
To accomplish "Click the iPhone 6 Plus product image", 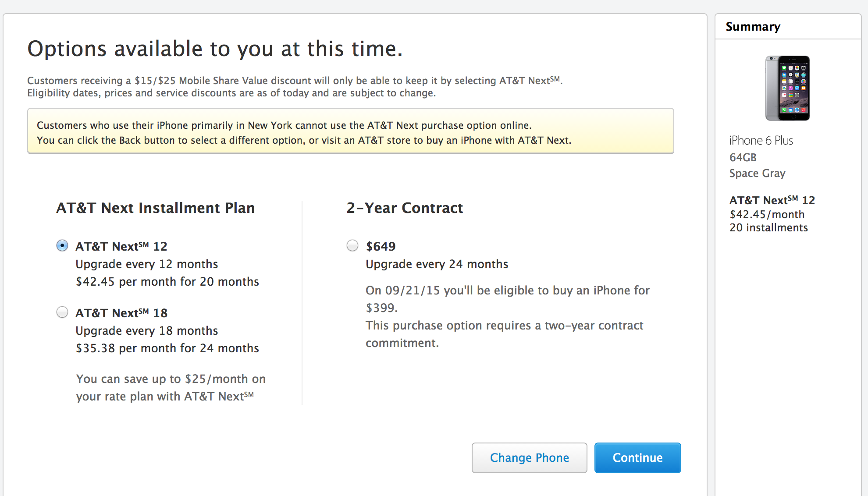I will tap(787, 88).
